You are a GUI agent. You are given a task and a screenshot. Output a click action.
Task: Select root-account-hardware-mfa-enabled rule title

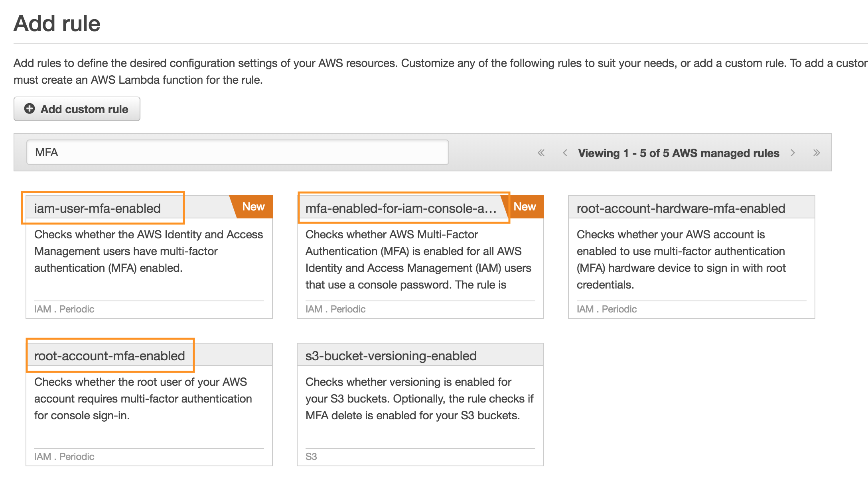pyautogui.click(x=681, y=208)
